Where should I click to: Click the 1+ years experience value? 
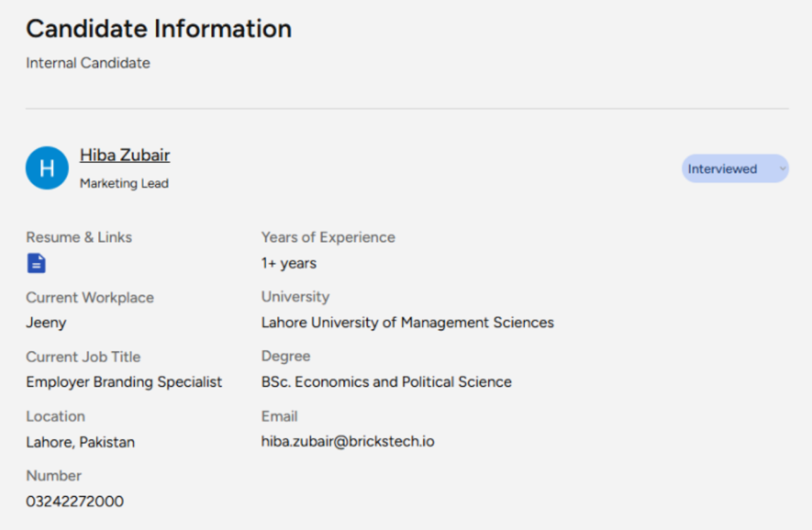pos(289,263)
